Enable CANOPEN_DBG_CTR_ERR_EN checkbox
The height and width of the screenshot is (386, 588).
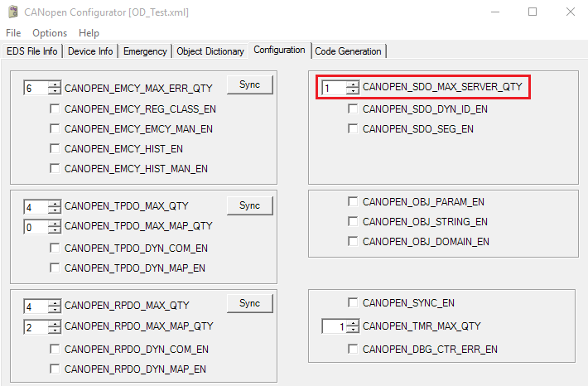point(353,349)
